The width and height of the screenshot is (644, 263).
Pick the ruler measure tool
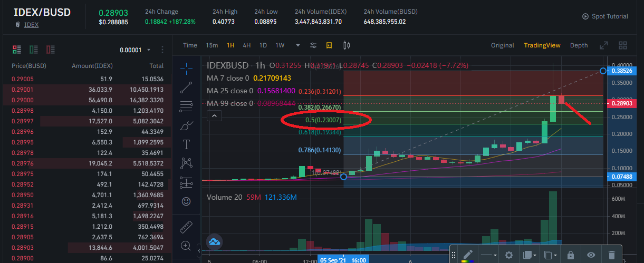pyautogui.click(x=186, y=227)
